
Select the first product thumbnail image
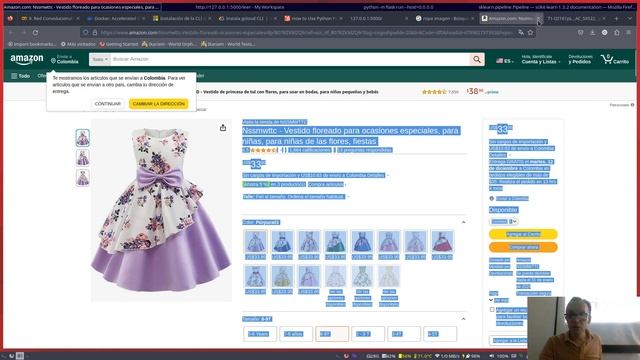tap(82, 138)
